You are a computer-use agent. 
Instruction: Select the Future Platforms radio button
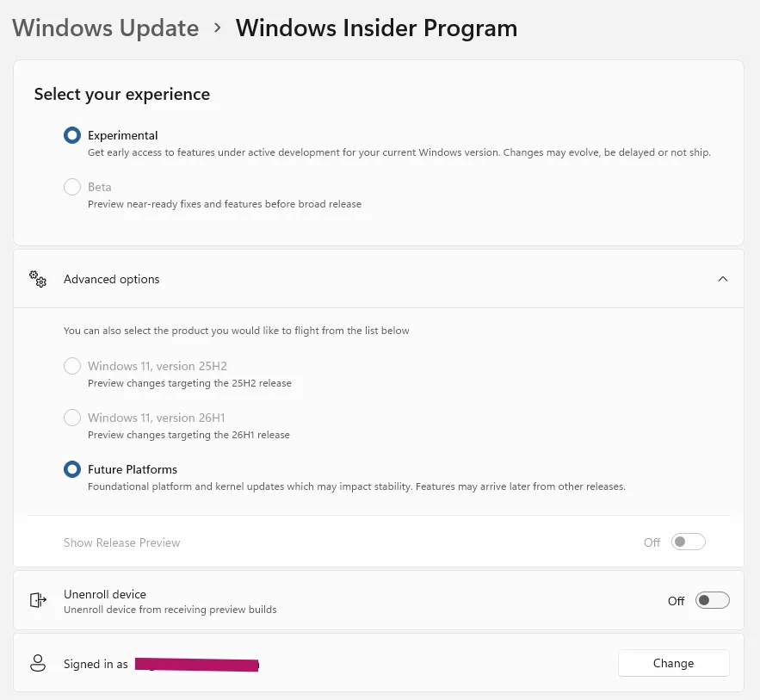72,469
